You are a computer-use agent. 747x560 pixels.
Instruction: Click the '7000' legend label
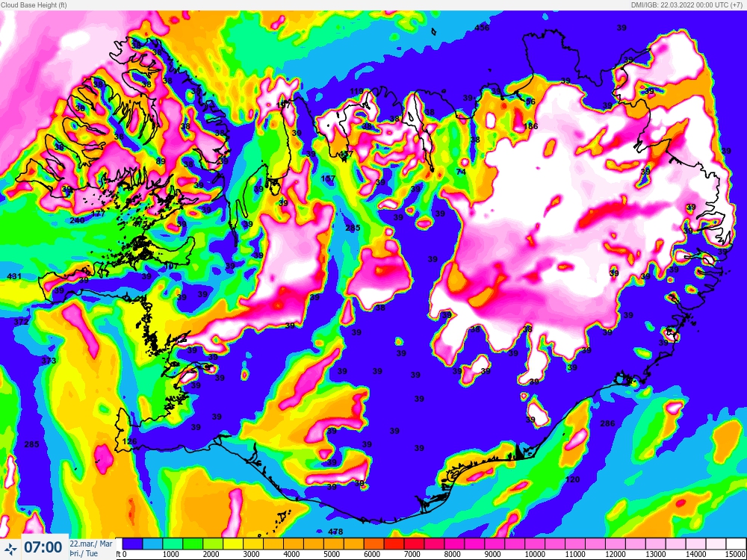(412, 555)
